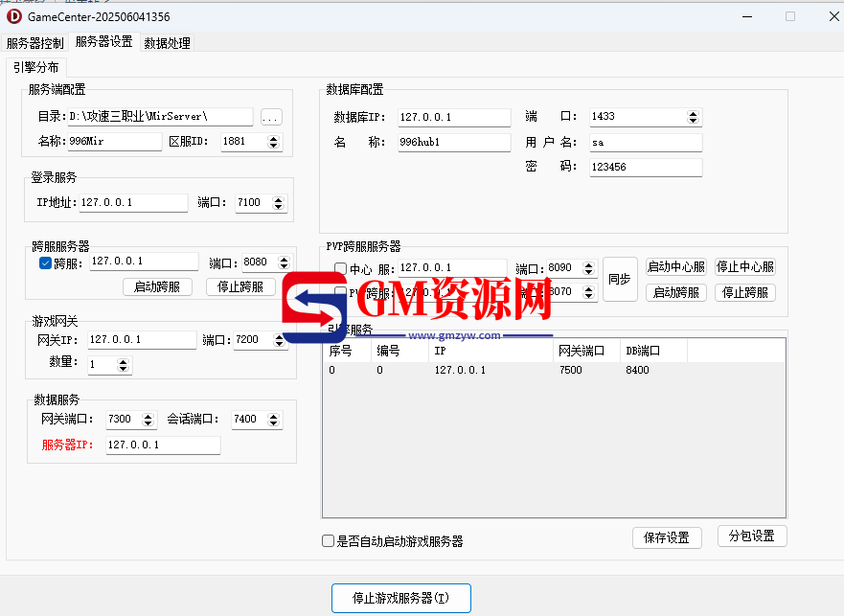Click 停止跨服 in PVP跨服服务器 group

[745, 293]
